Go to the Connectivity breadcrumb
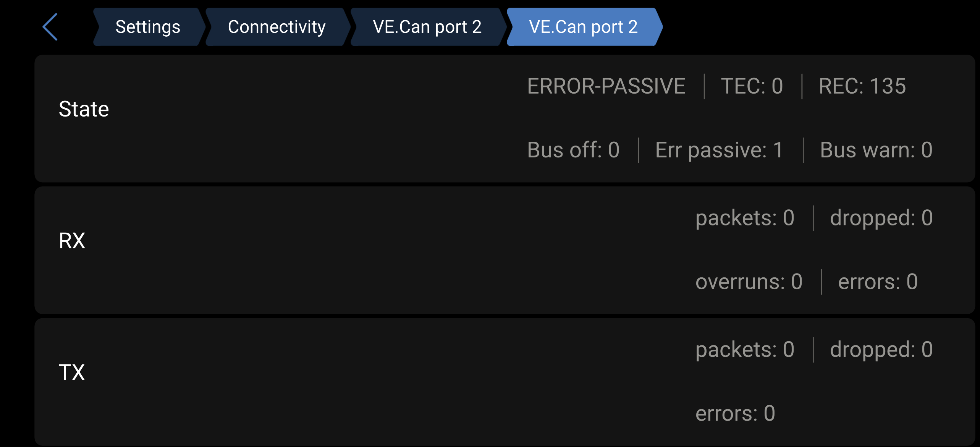The height and width of the screenshot is (447, 980). [x=277, y=27]
